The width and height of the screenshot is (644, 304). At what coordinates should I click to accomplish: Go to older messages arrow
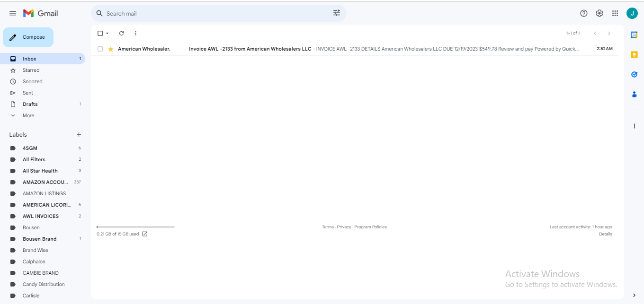pyautogui.click(x=609, y=33)
